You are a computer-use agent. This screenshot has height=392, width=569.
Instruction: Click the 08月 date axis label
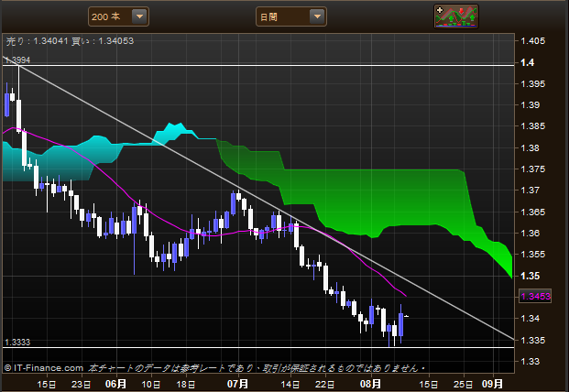click(x=370, y=384)
